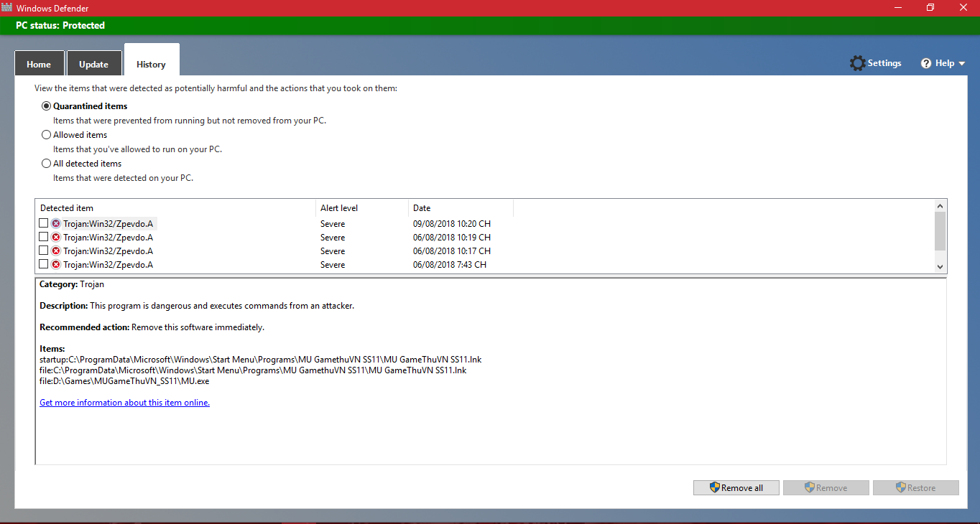Select the Quarantined items radio button

47,106
